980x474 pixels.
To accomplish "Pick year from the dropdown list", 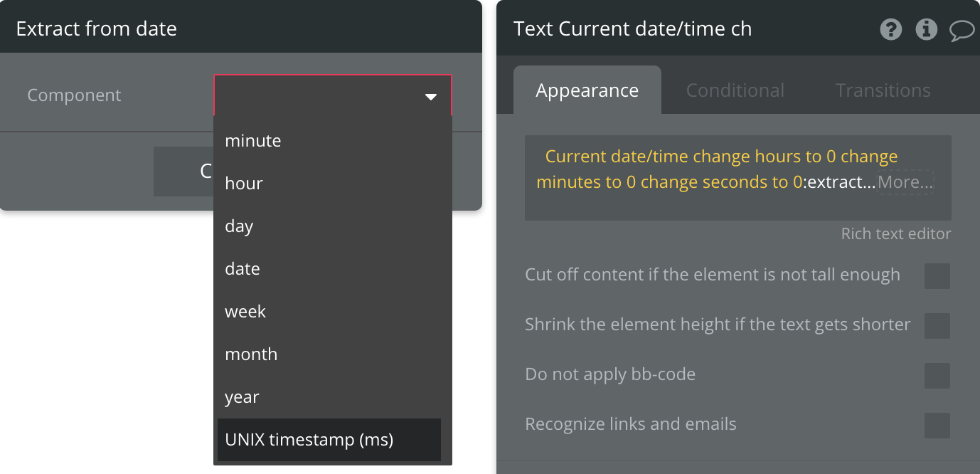I will [242, 397].
